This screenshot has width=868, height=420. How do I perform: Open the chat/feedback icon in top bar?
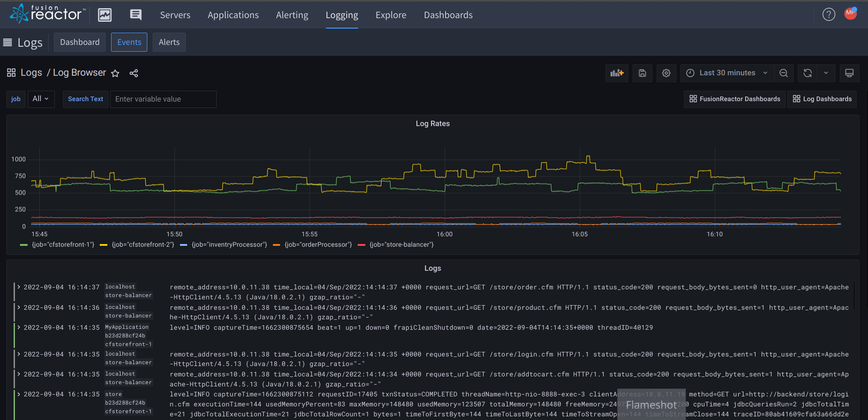[x=135, y=14]
